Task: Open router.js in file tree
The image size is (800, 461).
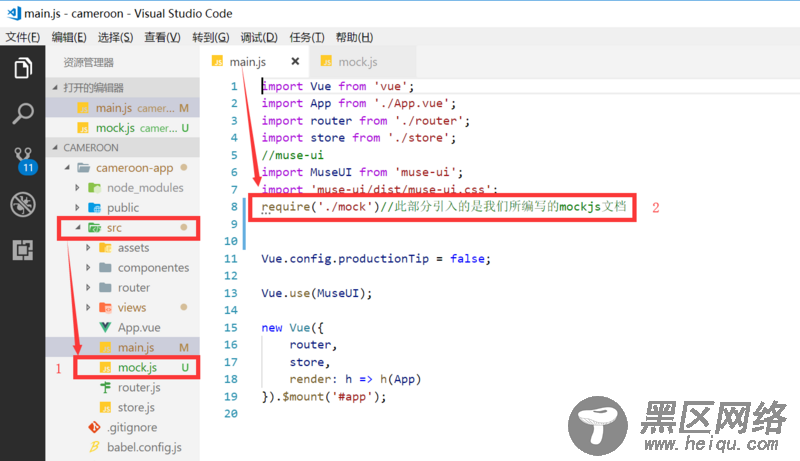Action: coord(122,388)
